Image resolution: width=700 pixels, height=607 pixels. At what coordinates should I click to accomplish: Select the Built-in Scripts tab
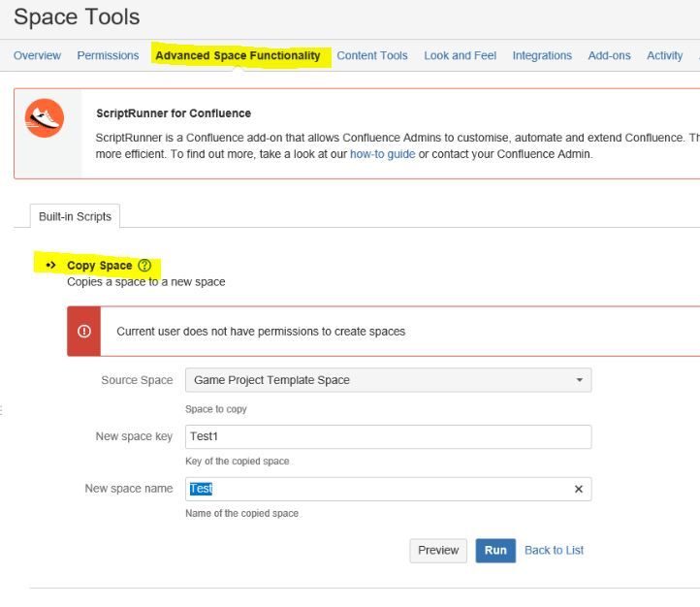[x=75, y=216]
